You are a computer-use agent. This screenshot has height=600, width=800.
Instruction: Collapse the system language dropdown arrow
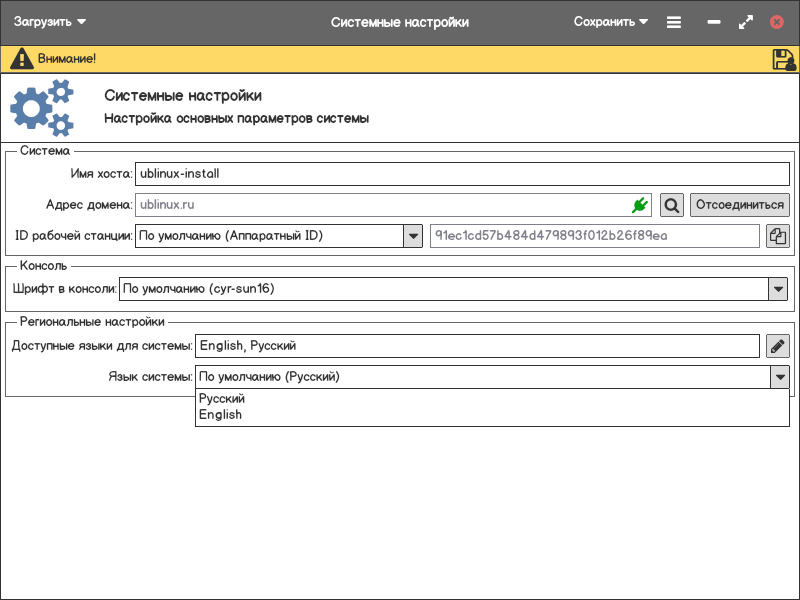(x=779, y=377)
